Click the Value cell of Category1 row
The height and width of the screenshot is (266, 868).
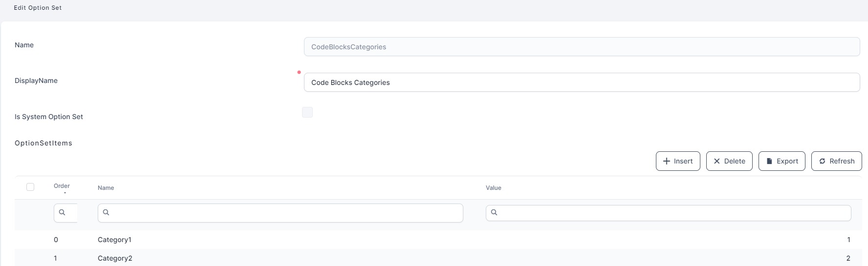point(848,240)
